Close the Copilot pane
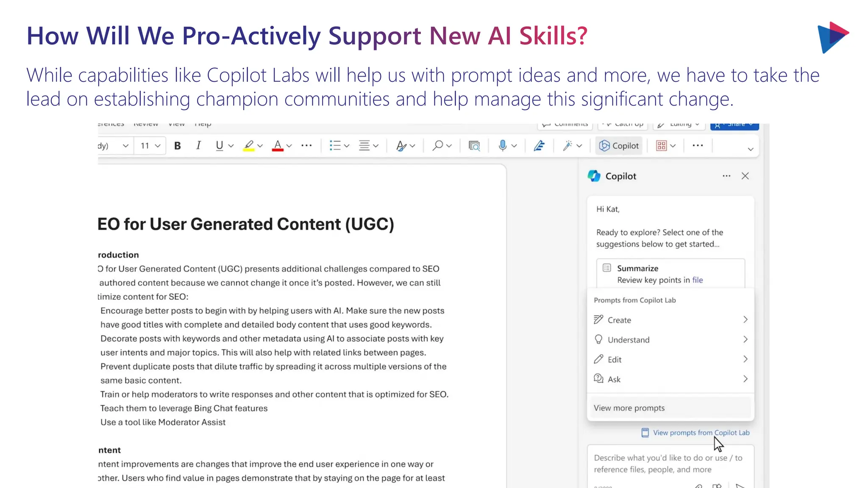868x488 pixels. click(745, 176)
